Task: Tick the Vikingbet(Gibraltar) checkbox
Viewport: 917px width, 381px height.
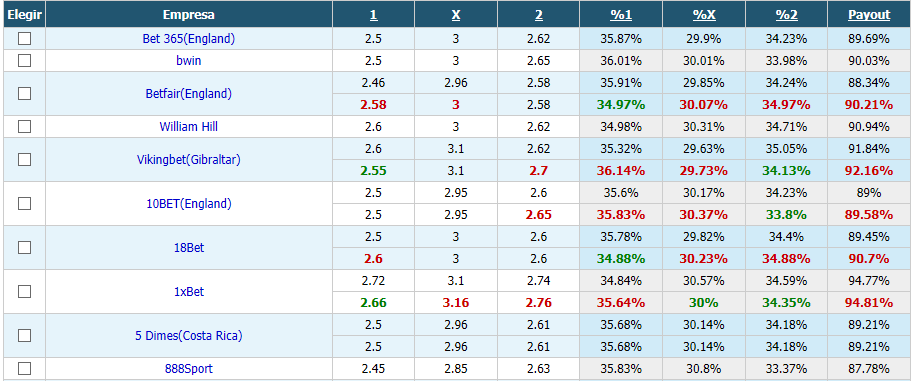Action: point(24,159)
